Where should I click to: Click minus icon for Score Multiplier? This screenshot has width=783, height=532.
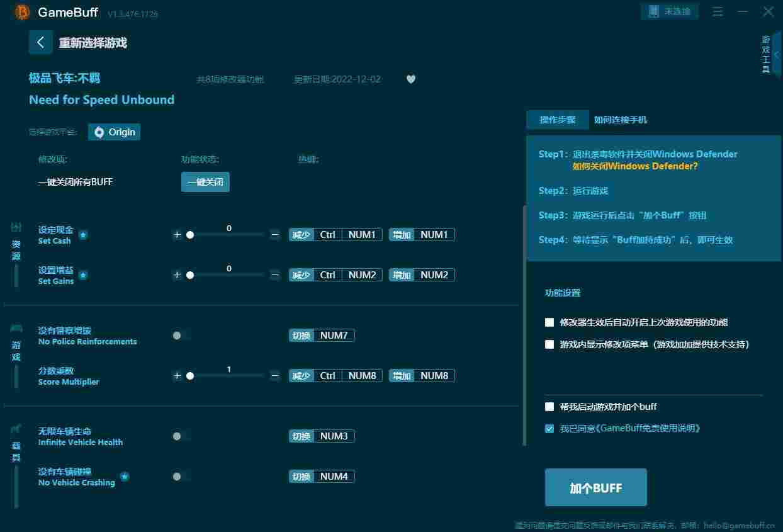[275, 376]
